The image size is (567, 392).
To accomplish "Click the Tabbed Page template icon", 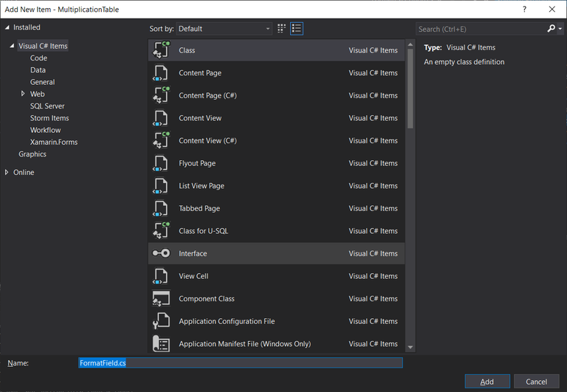I will pyautogui.click(x=161, y=208).
